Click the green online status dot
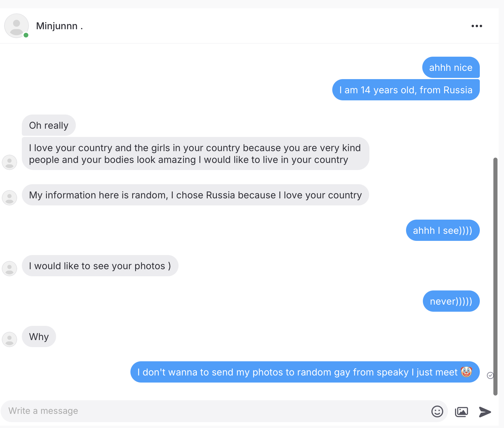Screen dimensions: 504x428 click(26, 35)
